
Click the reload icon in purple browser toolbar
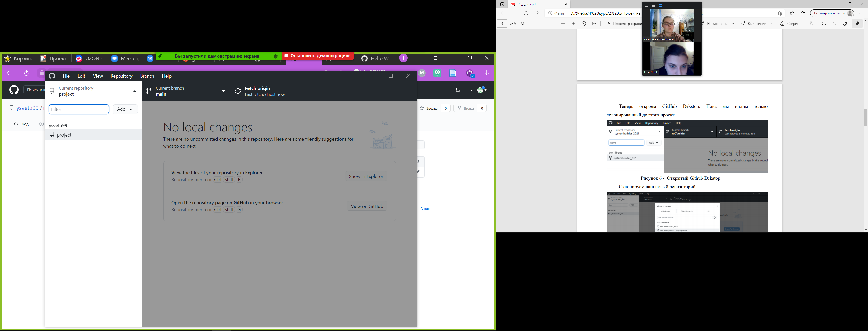pos(26,73)
